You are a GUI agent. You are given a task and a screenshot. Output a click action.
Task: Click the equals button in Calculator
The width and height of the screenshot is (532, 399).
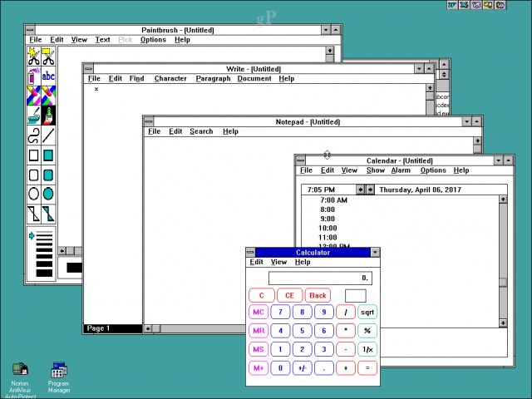[367, 368]
